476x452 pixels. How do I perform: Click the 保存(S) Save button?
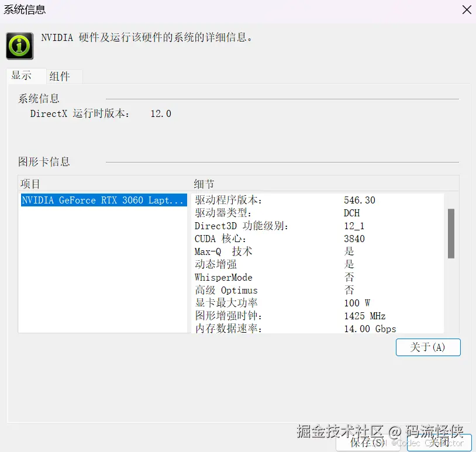[368, 443]
